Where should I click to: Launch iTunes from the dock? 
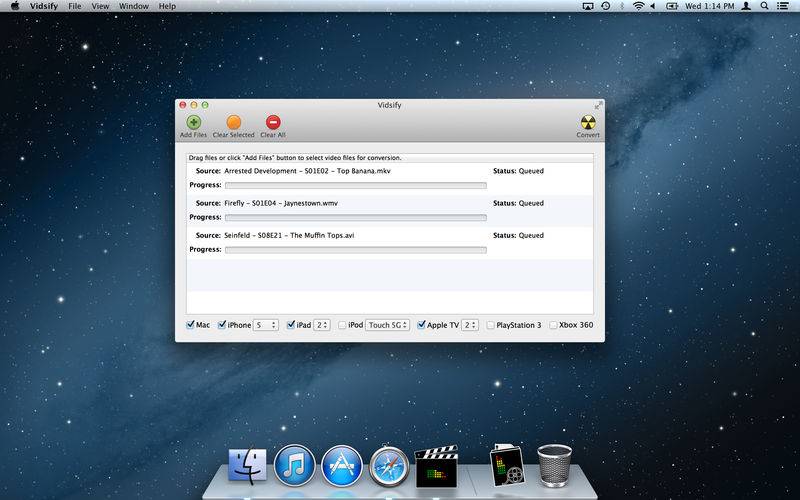pos(294,465)
